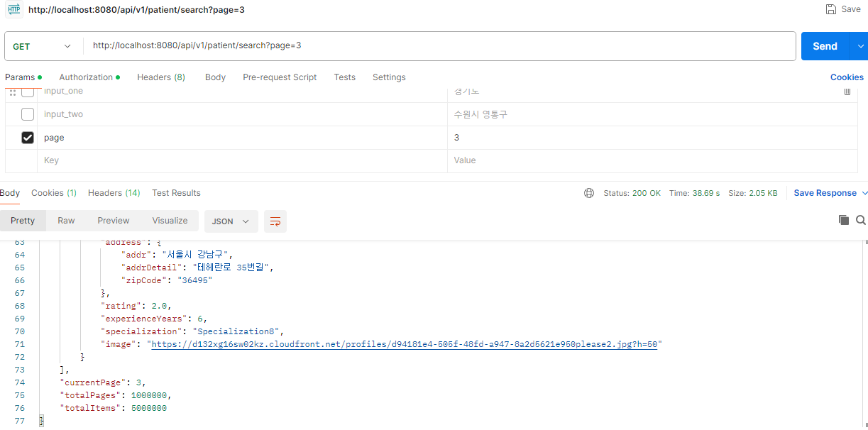Viewport: 868px width, 430px height.
Task: Click the blue Send button
Action: [825, 46]
